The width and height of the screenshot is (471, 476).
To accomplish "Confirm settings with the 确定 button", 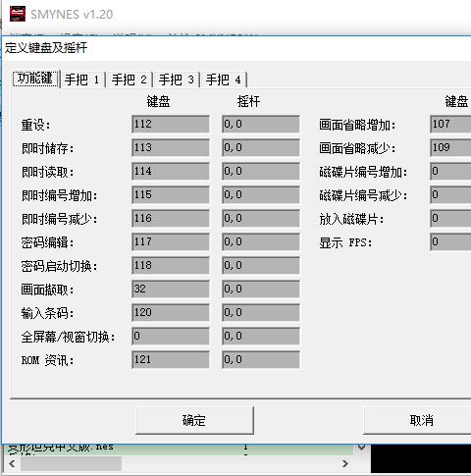I will pos(194,420).
